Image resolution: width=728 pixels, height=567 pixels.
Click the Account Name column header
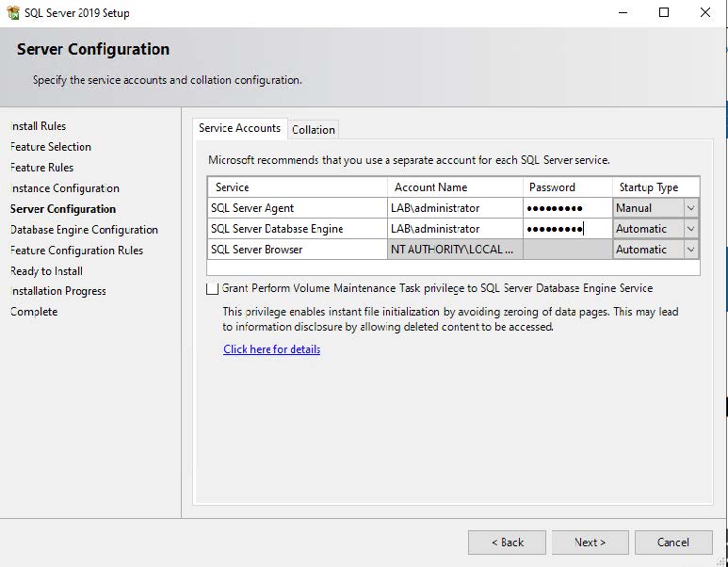[x=455, y=187]
